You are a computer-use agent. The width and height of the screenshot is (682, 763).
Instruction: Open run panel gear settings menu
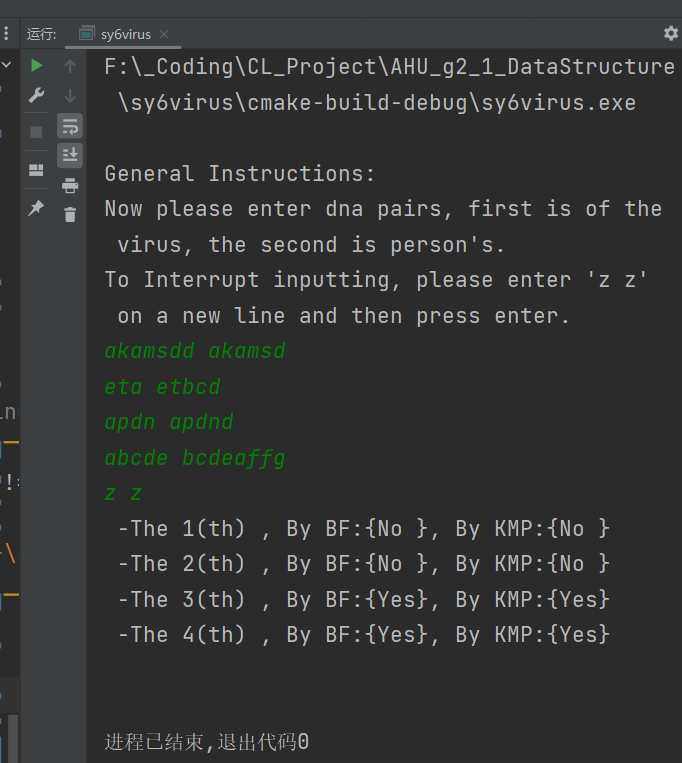[670, 33]
